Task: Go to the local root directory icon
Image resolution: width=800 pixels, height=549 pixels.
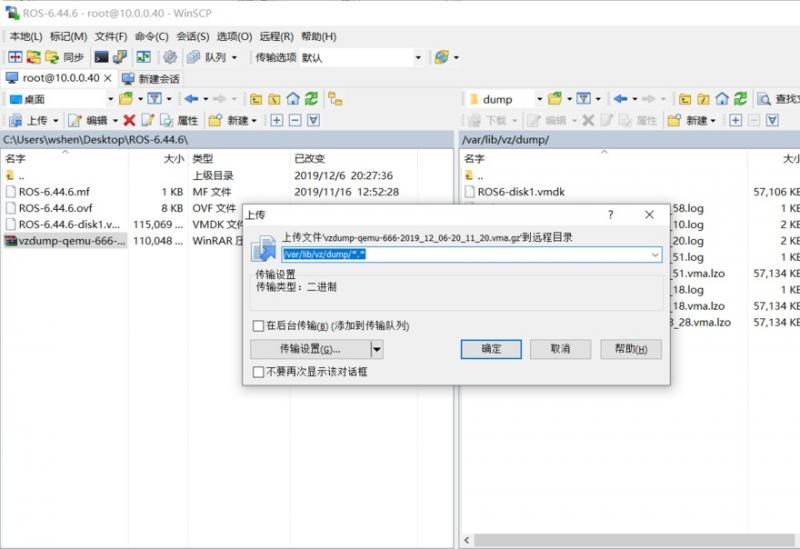Action: (x=274, y=99)
